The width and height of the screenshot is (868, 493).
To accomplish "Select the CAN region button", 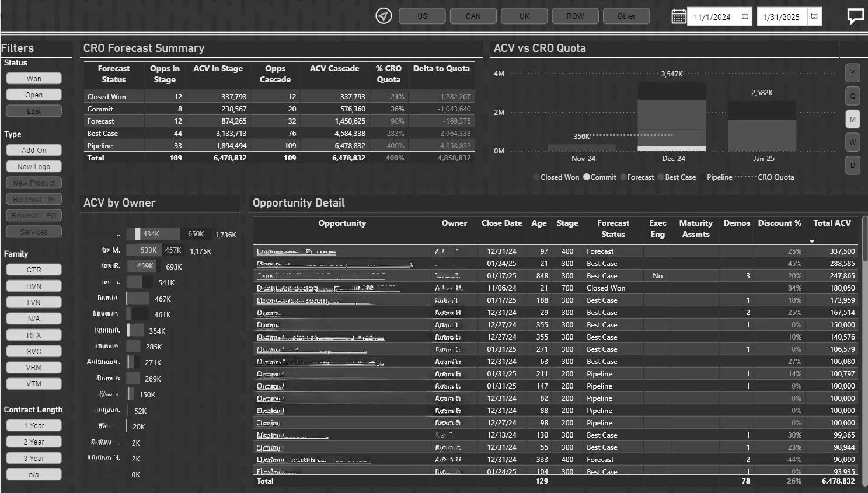I will (473, 16).
